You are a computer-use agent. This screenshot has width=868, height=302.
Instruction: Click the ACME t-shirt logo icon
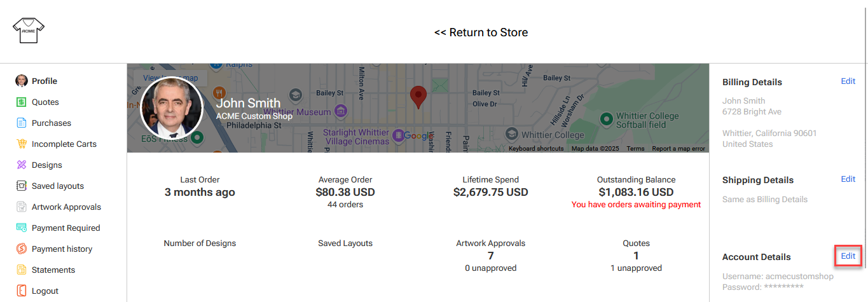(28, 30)
